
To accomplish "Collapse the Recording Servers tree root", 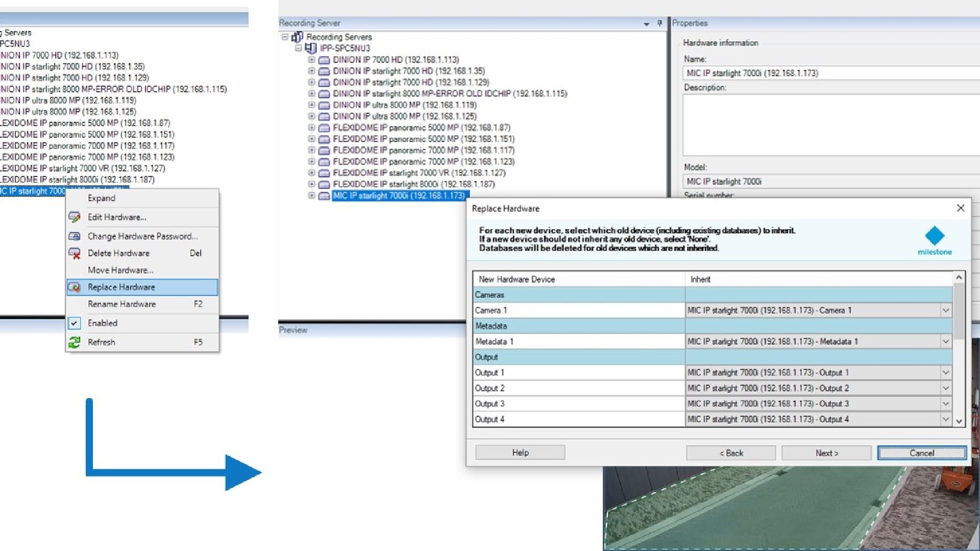I will (285, 37).
